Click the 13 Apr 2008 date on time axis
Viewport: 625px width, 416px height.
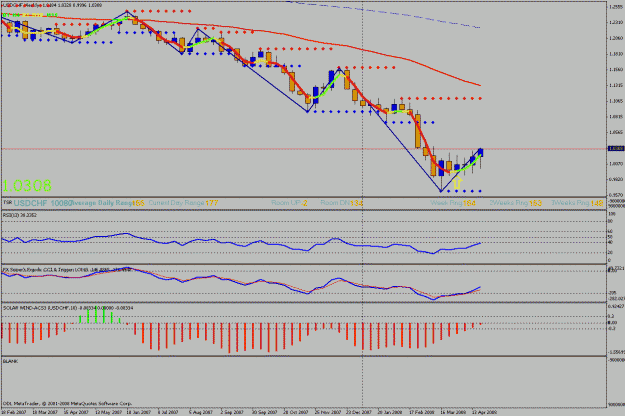click(x=484, y=412)
